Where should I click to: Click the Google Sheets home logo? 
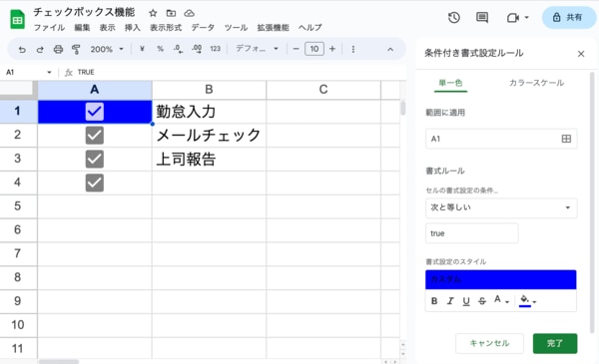[17, 20]
